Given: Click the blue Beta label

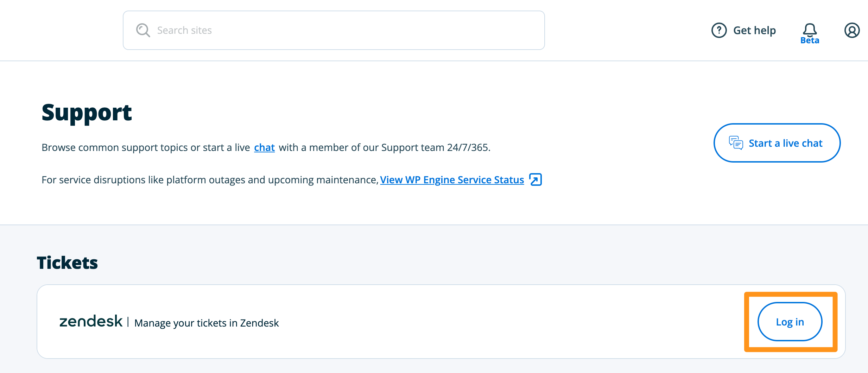Looking at the screenshot, I should (810, 41).
